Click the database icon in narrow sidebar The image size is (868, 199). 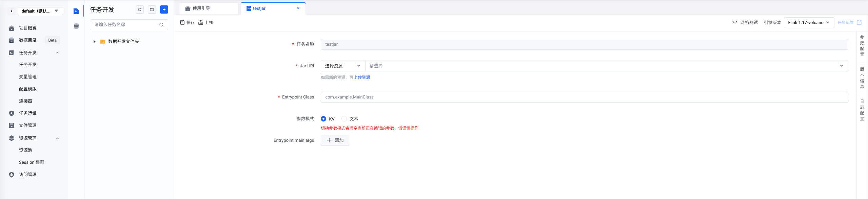pos(76,26)
